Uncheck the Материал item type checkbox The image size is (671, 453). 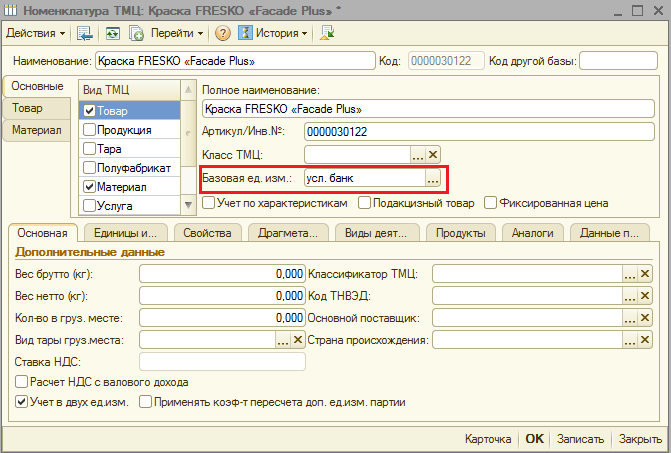click(90, 187)
